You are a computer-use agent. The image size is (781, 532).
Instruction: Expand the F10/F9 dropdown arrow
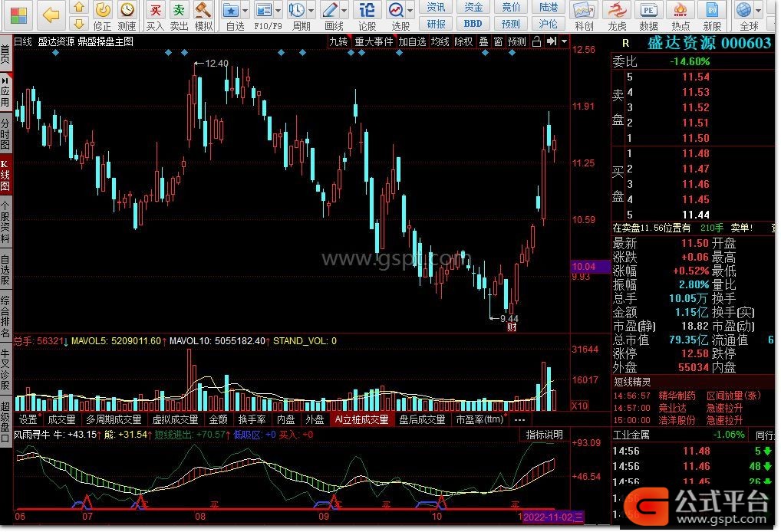point(278,10)
